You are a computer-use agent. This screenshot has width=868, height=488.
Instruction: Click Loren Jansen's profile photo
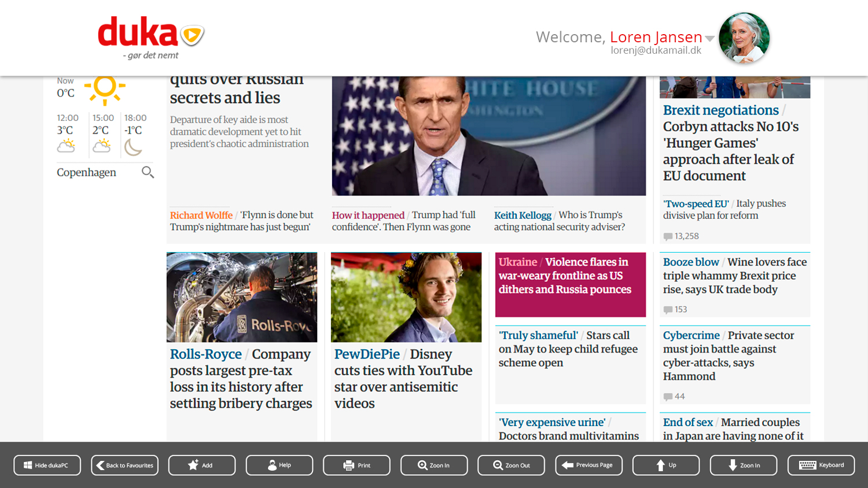pyautogui.click(x=744, y=38)
